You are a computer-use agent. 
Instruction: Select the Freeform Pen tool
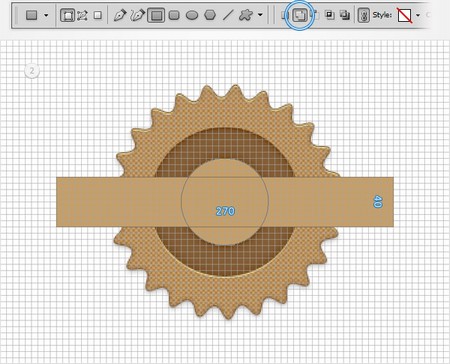[138, 15]
